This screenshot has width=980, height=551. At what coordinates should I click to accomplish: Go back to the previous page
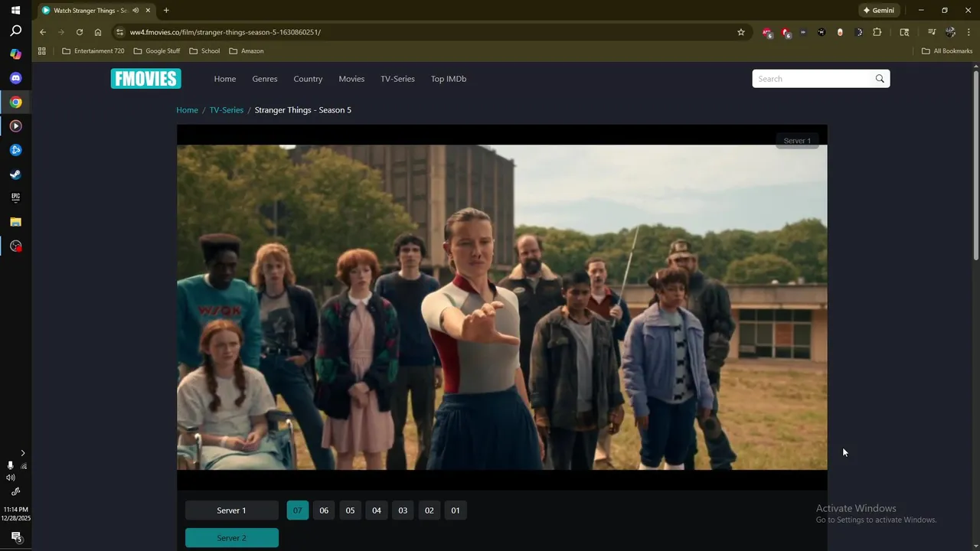click(x=43, y=32)
